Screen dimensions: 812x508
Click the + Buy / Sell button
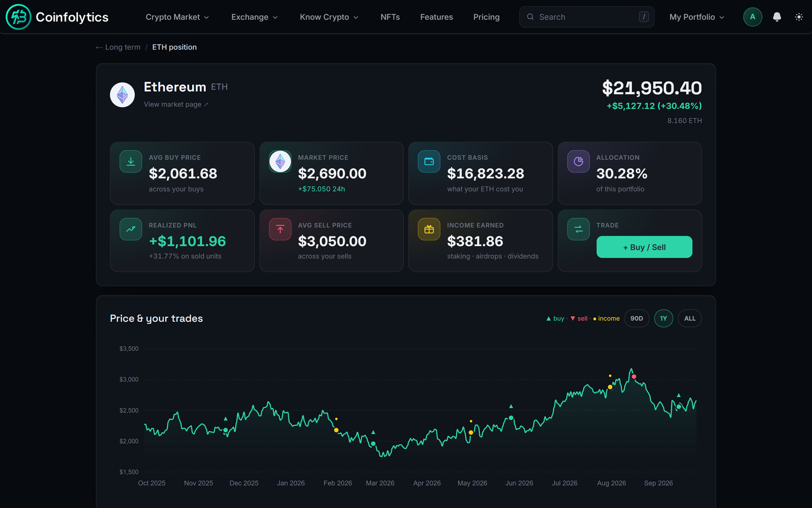(644, 247)
